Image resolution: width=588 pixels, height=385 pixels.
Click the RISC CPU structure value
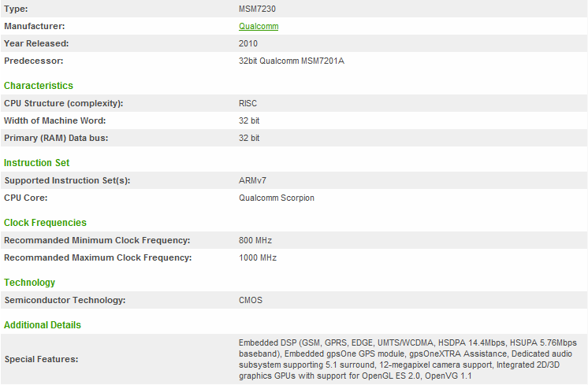tap(247, 103)
